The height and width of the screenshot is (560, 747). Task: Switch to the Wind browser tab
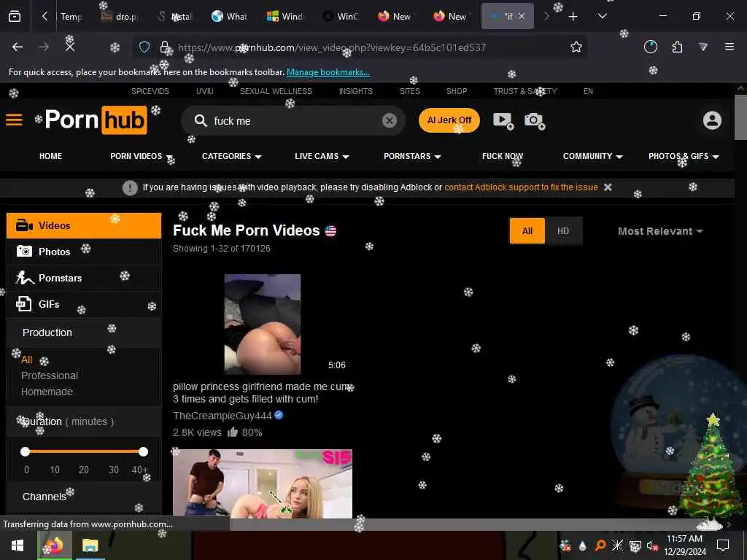[x=285, y=17]
